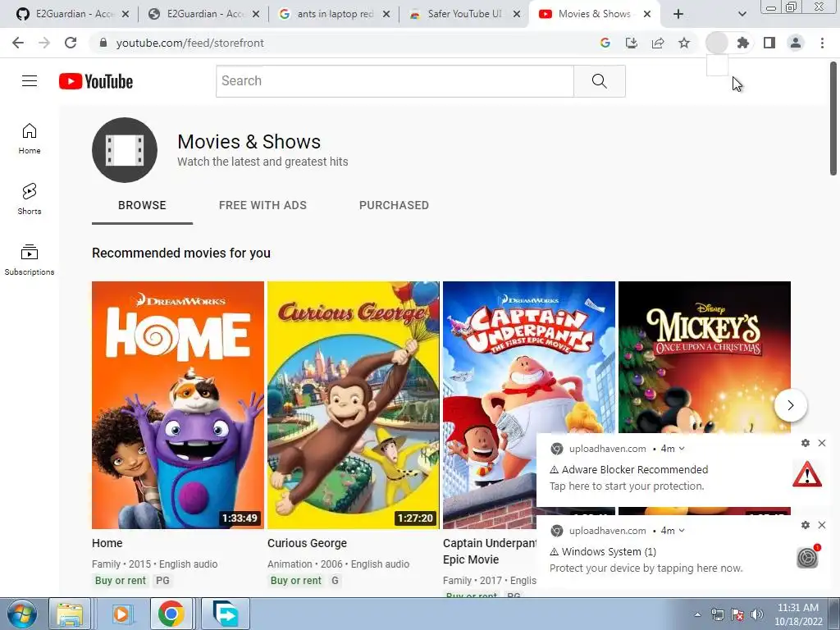Click the Google icon in address bar
The height and width of the screenshot is (630, 840).
coord(605,43)
